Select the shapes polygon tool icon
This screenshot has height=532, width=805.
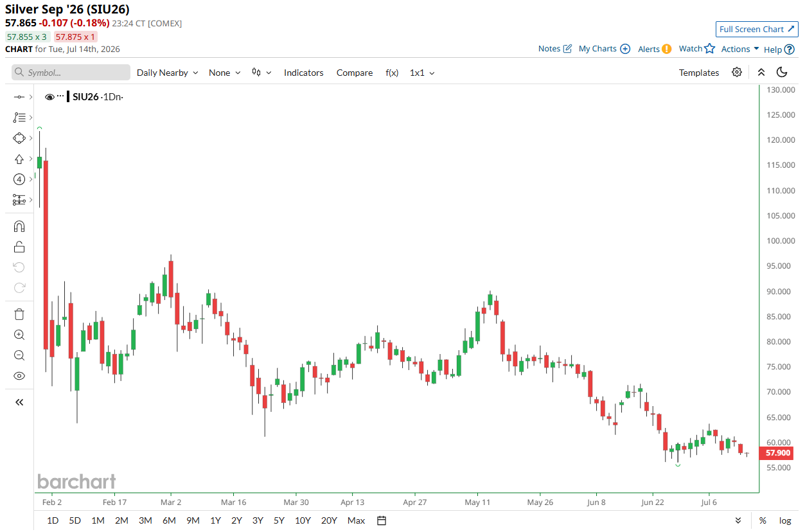point(19,138)
